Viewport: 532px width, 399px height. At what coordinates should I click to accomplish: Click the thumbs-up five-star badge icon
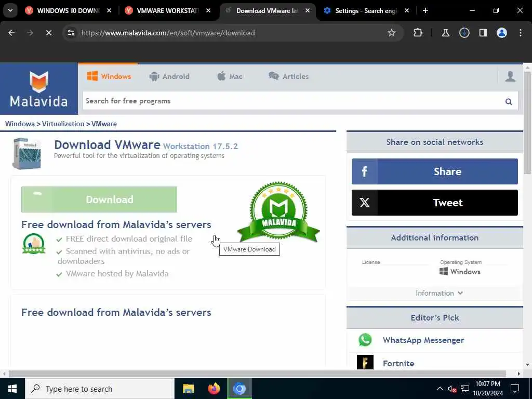pos(34,244)
